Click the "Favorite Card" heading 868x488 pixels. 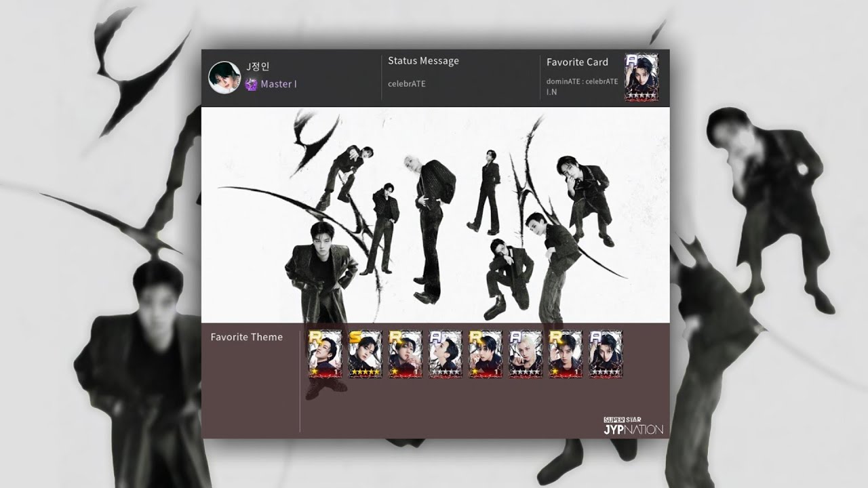click(x=577, y=62)
